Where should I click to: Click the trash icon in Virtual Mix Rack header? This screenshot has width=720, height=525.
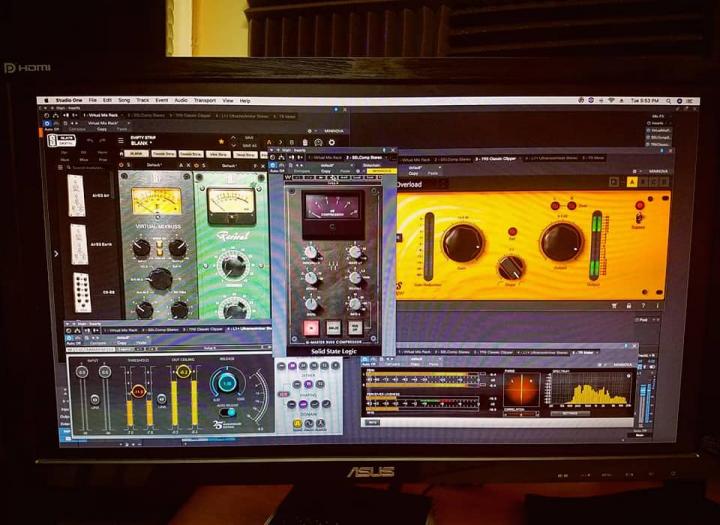click(x=305, y=142)
